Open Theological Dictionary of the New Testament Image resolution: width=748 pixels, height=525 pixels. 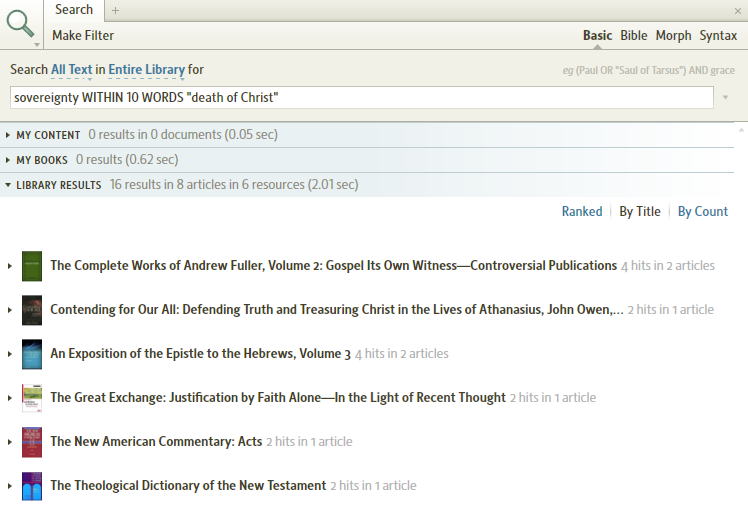pyautogui.click(x=188, y=485)
